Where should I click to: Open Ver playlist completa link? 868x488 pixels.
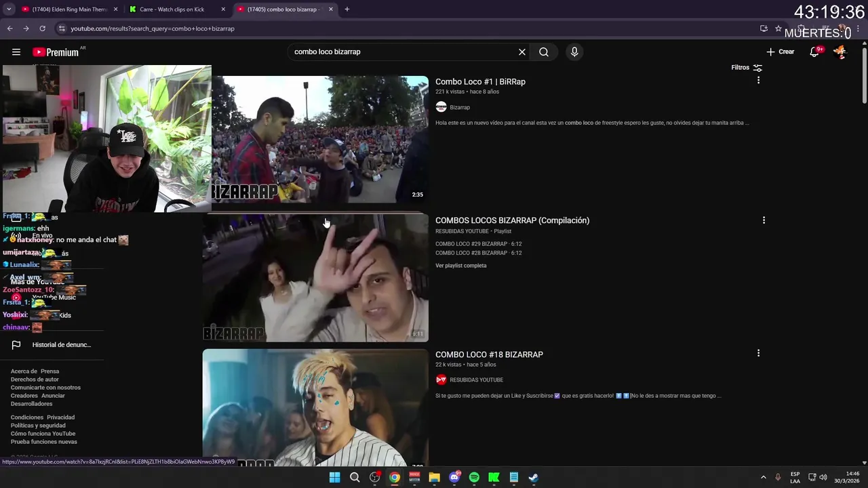click(x=461, y=266)
